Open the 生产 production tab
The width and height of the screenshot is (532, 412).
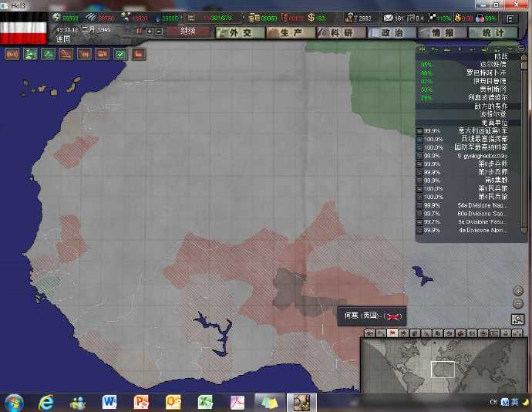click(291, 32)
